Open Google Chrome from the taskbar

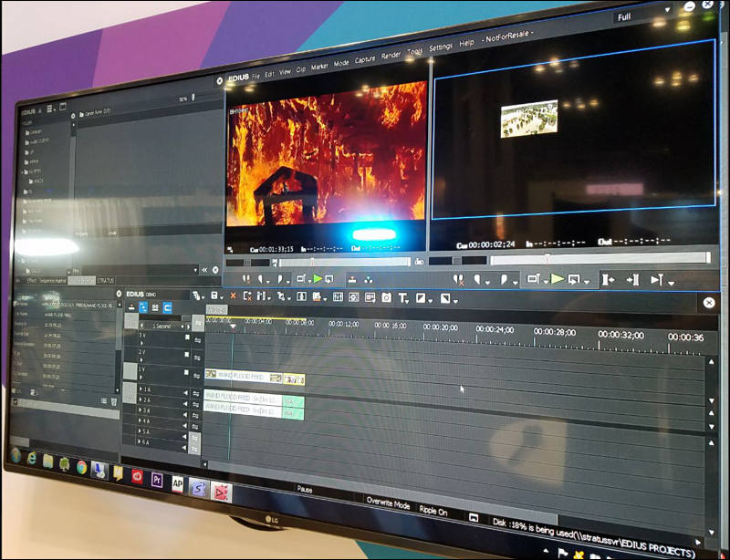coord(81,466)
